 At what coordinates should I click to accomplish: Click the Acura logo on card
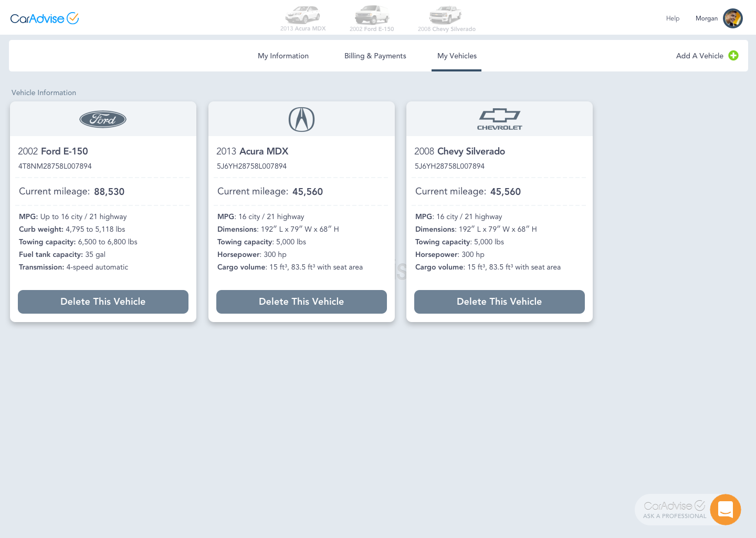point(301,119)
